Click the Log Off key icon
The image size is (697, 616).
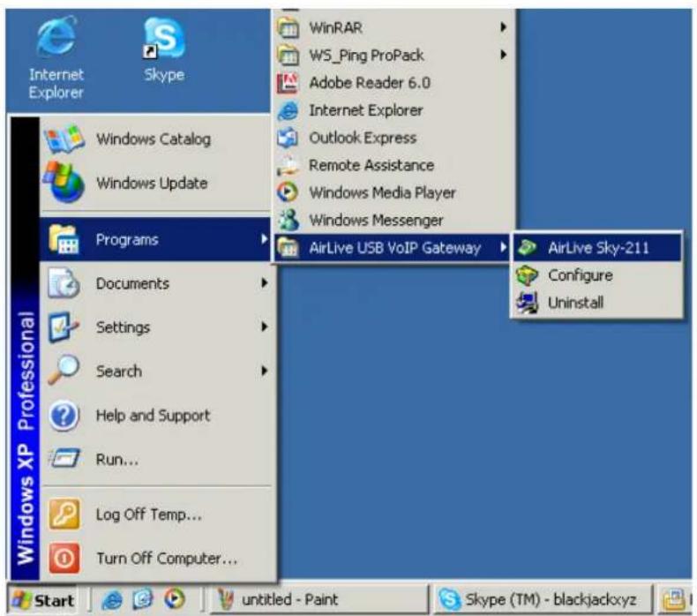(64, 515)
